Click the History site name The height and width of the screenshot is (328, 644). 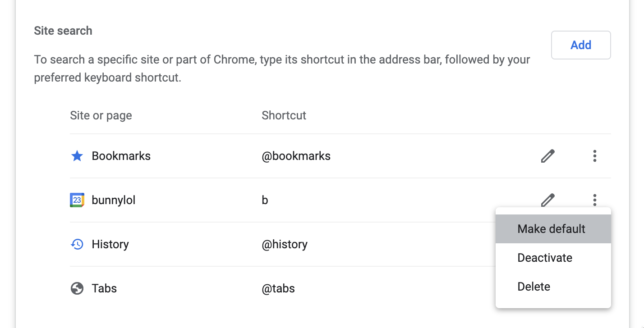coord(110,244)
